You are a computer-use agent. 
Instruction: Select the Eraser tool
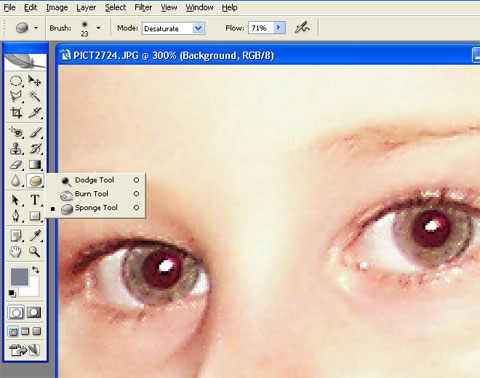click(16, 165)
